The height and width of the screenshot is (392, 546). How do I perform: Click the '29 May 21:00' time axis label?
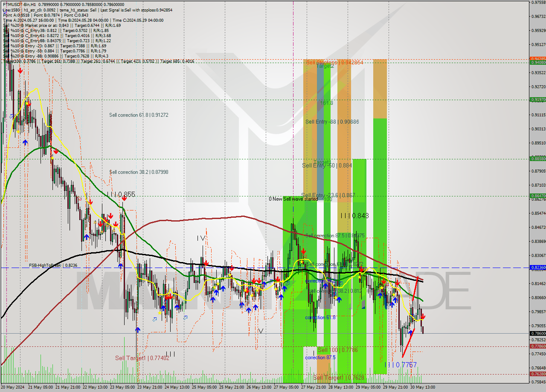[396, 387]
